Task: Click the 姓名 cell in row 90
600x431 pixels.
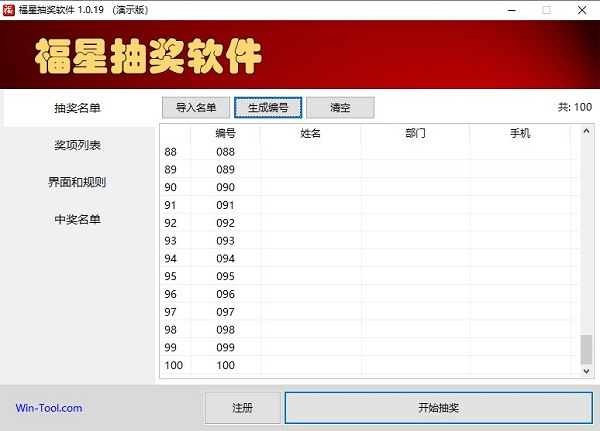Action: pyautogui.click(x=311, y=187)
